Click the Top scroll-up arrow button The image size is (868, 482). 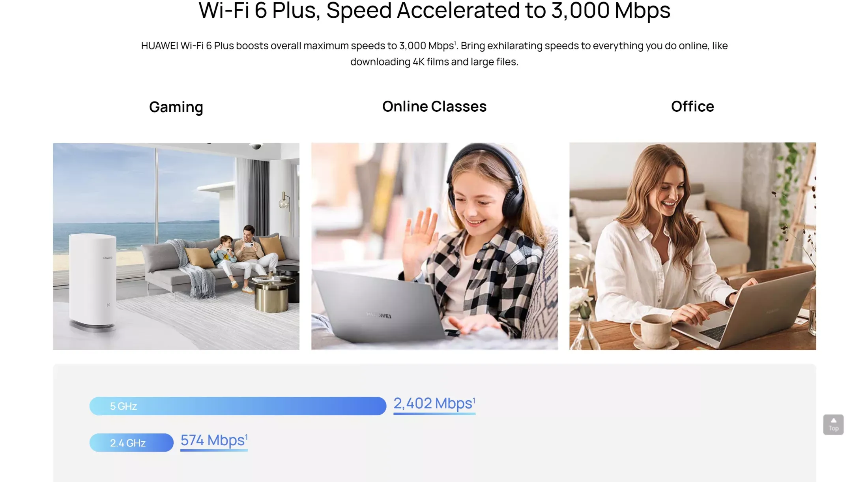[x=833, y=424]
